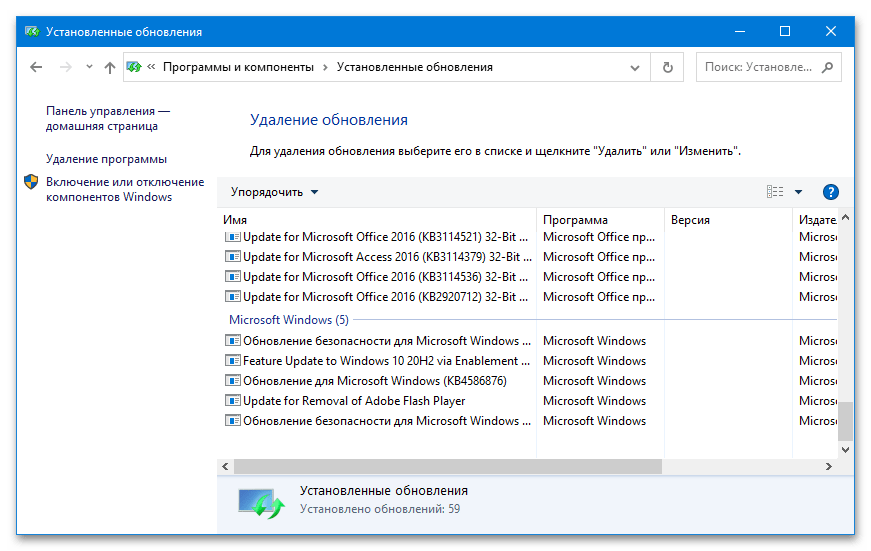Select Update for Microsoft Access 2016 (KB3114379)
The image size is (871, 551).
(x=387, y=257)
